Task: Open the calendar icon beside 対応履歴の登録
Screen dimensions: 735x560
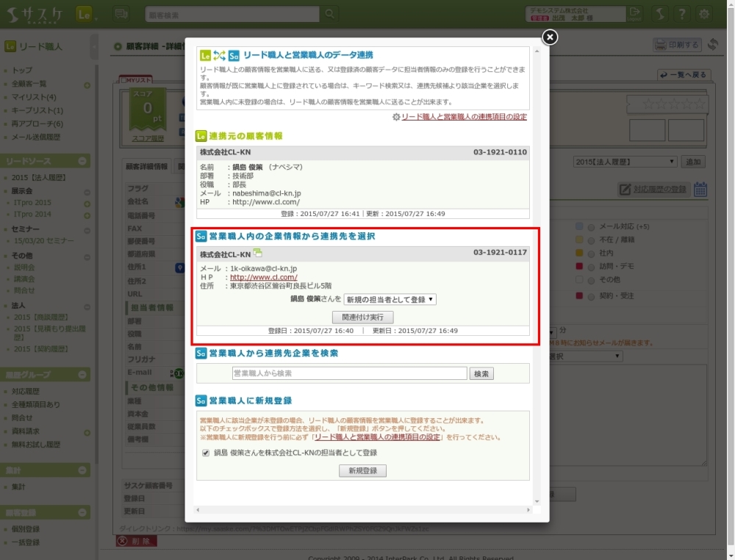Action: [700, 190]
